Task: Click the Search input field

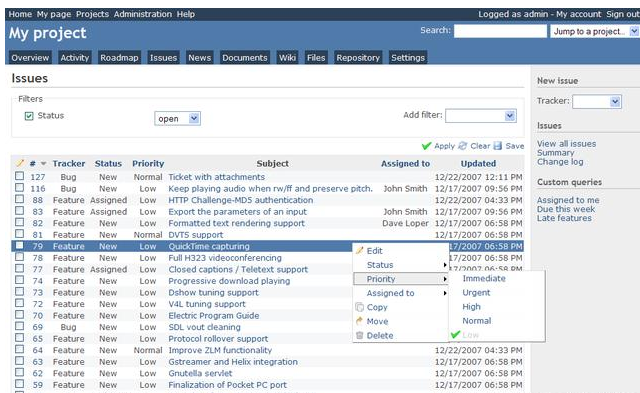Action: [x=500, y=31]
